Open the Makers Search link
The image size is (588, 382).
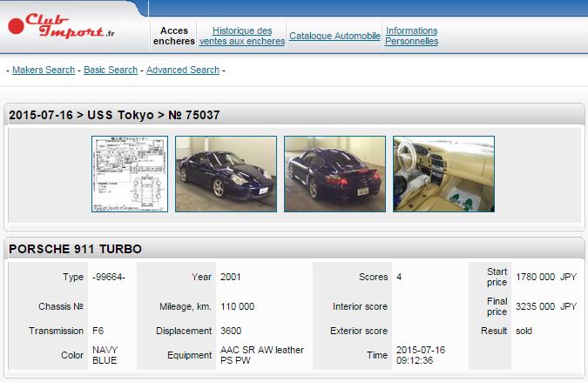[44, 70]
